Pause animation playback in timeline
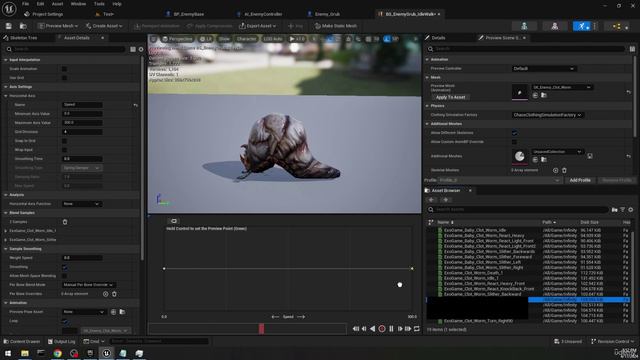This screenshot has height=360, width=640. (391, 329)
